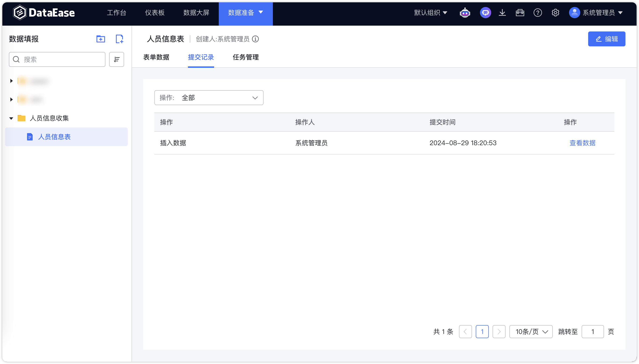This screenshot has height=364, width=639.
Task: Create a new folder in 数据填报
Action: click(x=101, y=39)
